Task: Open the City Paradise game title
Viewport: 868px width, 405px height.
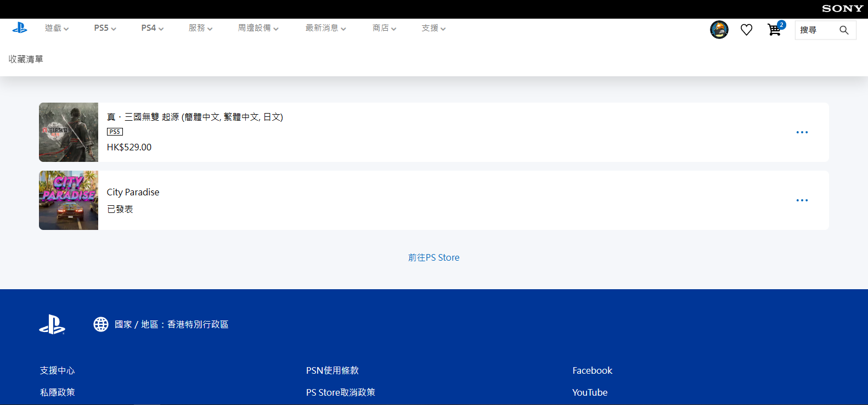Action: click(133, 192)
